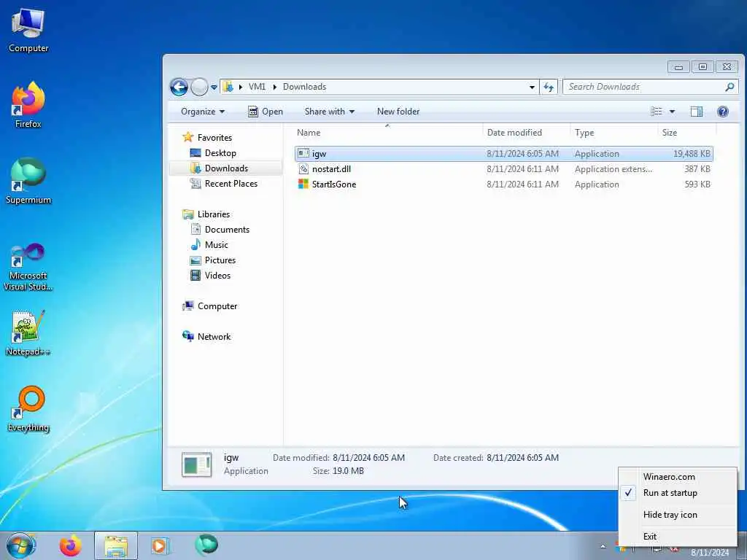Launch Supermium from the taskbar
The image size is (747, 560).
point(206,545)
